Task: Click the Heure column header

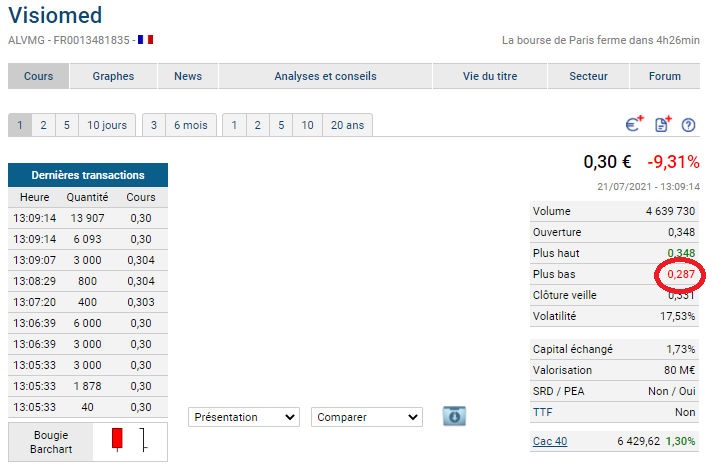Action: point(34,197)
